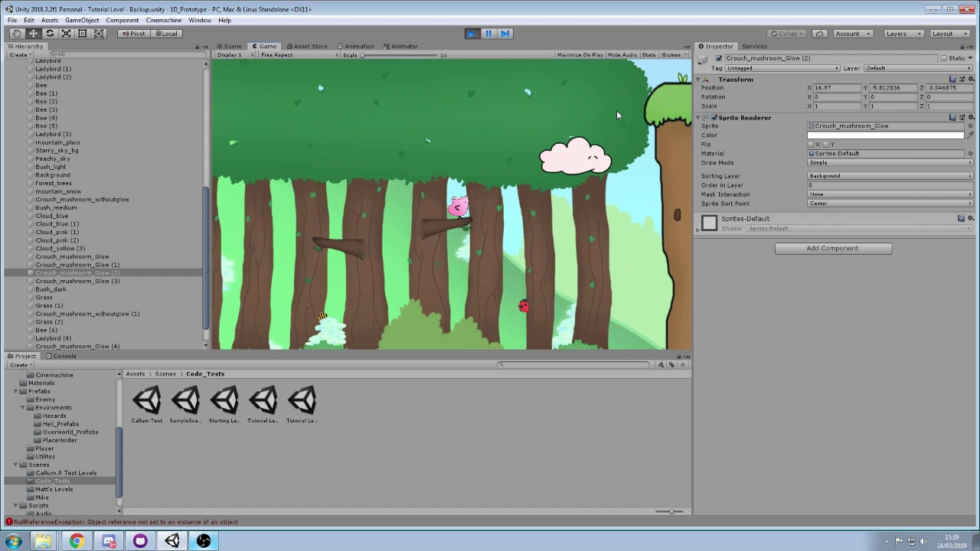
Task: Toggle the Static checkbox
Action: point(944,58)
